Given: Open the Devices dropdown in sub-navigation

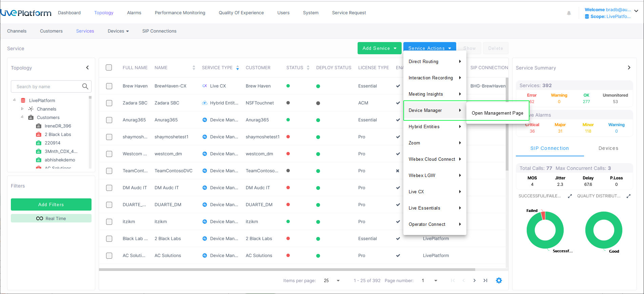Looking at the screenshot, I should [118, 31].
